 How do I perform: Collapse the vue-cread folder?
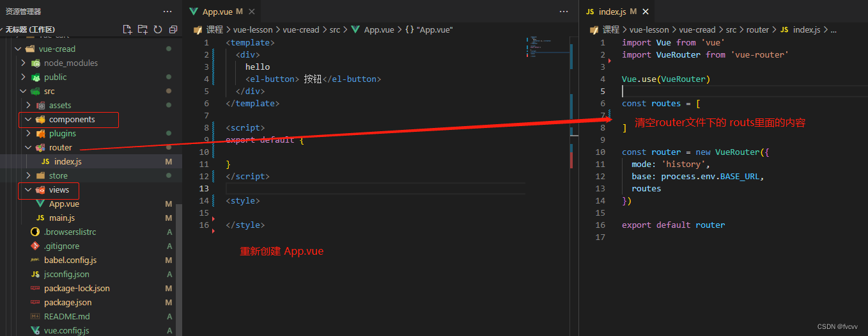pos(19,49)
